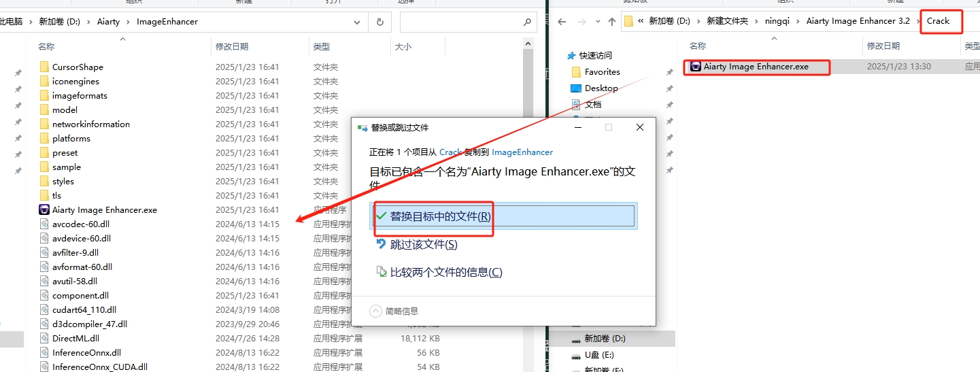Click the search box in left window

[468, 22]
